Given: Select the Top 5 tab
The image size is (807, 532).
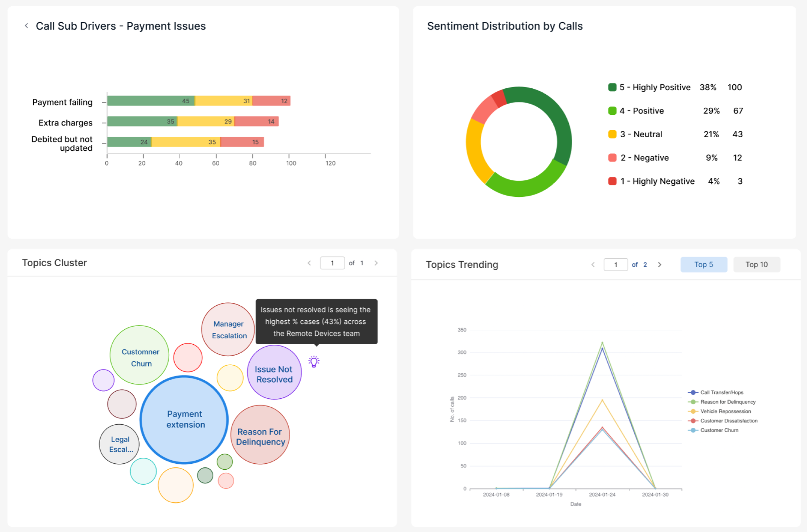Looking at the screenshot, I should [704, 265].
